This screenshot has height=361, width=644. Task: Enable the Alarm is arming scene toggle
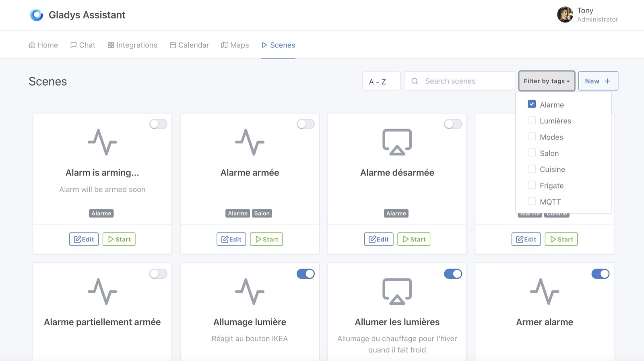[x=158, y=124]
